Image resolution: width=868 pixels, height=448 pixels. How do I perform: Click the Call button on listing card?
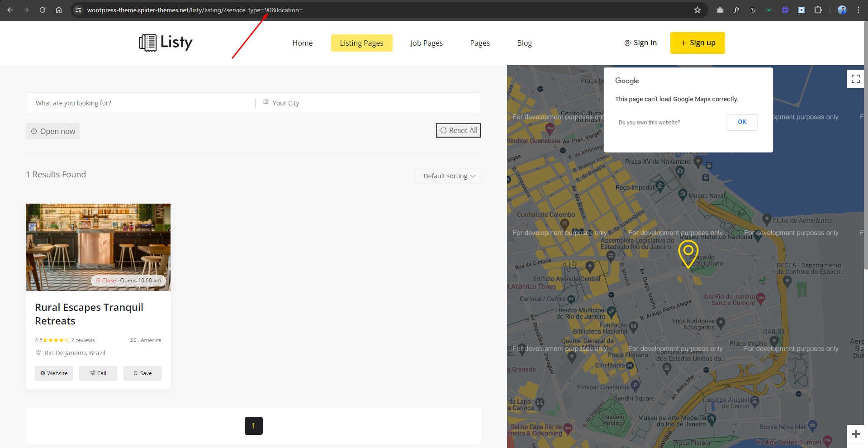[x=98, y=373]
